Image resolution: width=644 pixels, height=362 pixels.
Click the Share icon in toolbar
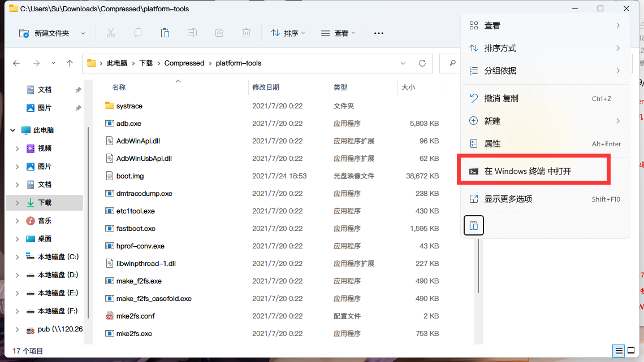click(219, 33)
